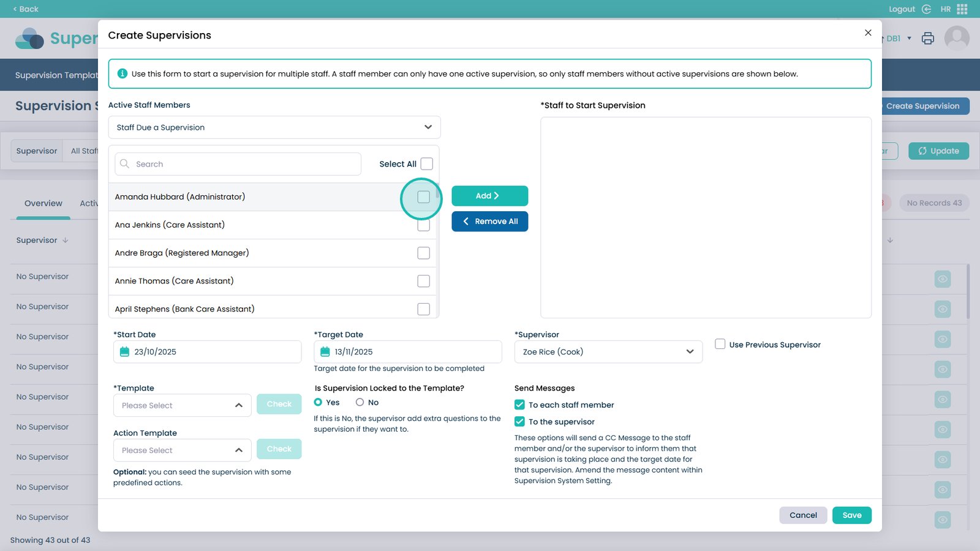Click the user profile avatar
Image resolution: width=980 pixels, height=551 pixels.
coord(957,38)
